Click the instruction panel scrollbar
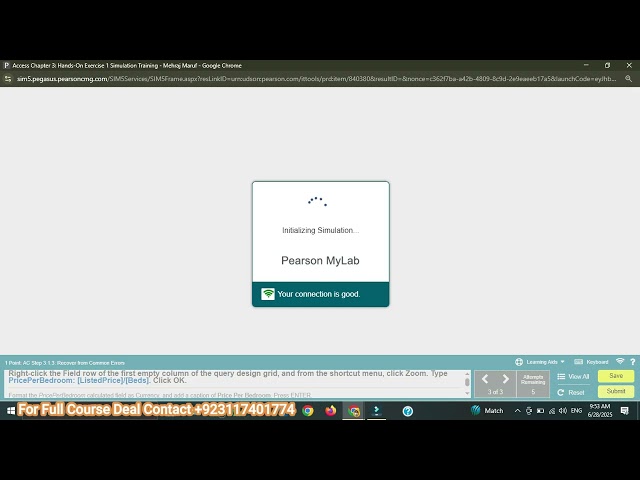Viewport: 640px width, 480px height. pos(467,383)
